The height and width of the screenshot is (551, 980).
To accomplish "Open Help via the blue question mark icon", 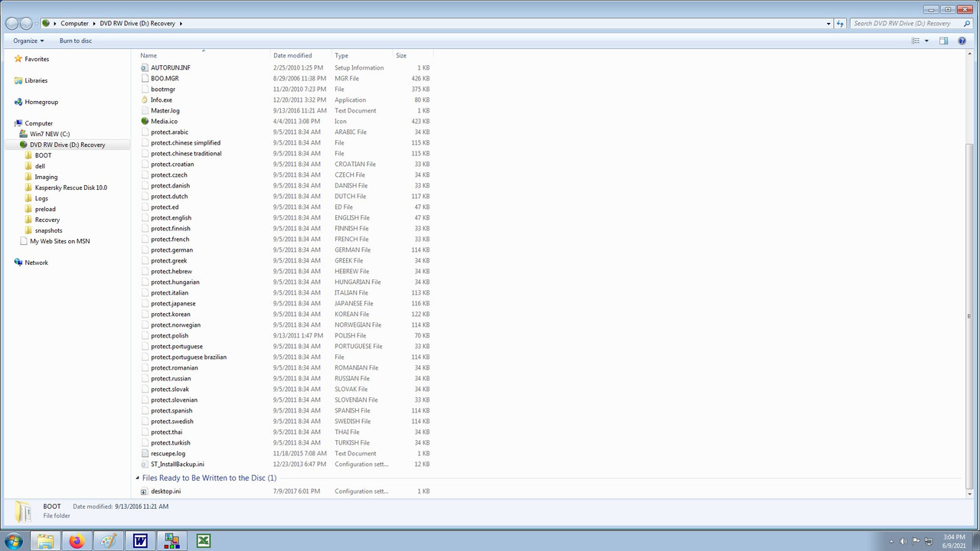I will pyautogui.click(x=962, y=41).
